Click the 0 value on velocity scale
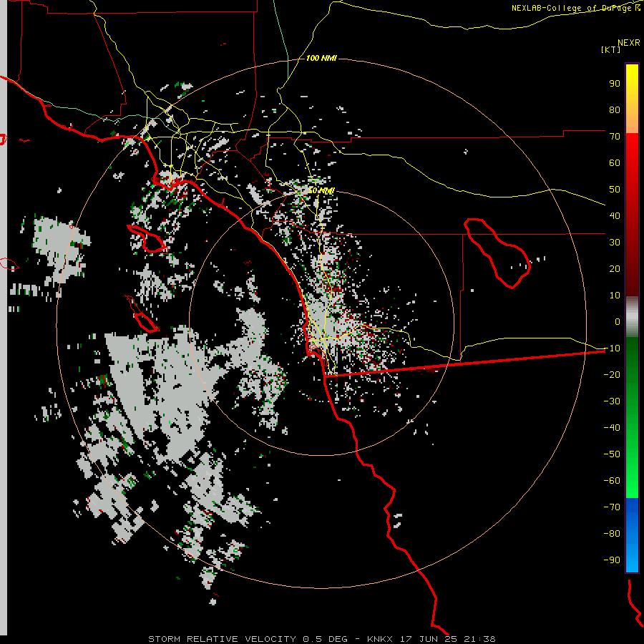 pyautogui.click(x=618, y=321)
